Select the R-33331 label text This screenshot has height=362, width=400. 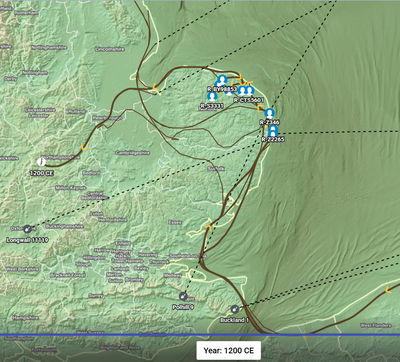[212, 106]
